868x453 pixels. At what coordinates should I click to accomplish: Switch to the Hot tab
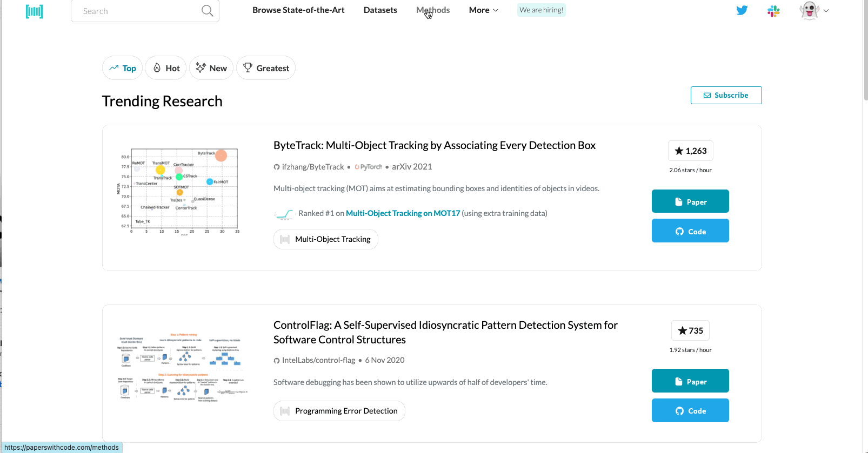click(166, 68)
